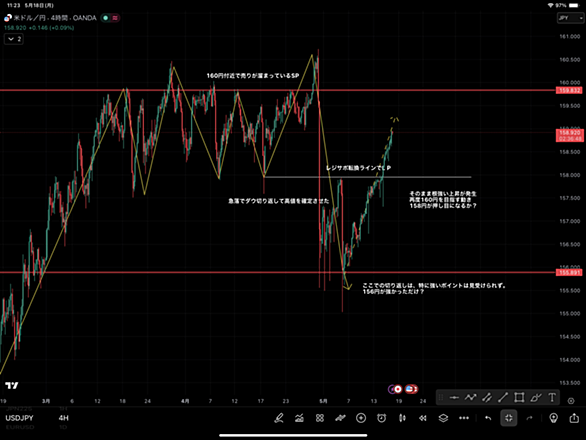Select the horizontal line drawing tool
This screenshot has height=440, width=586.
click(x=454, y=397)
